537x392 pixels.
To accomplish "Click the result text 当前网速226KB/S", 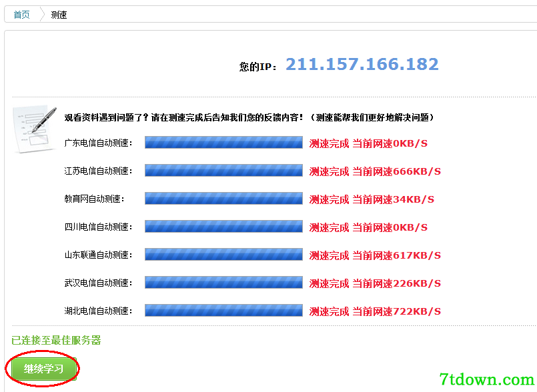I will tap(397, 284).
